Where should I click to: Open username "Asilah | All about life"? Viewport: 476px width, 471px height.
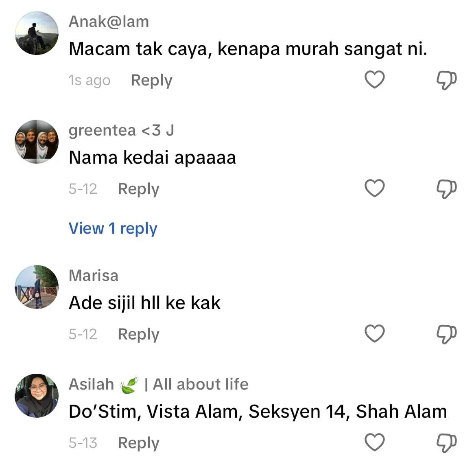(158, 384)
